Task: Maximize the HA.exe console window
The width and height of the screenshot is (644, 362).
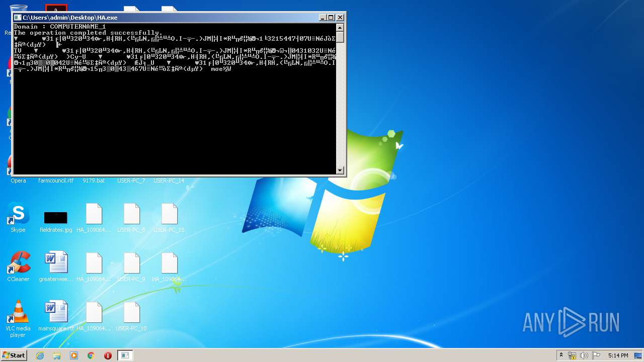Action: click(331, 17)
